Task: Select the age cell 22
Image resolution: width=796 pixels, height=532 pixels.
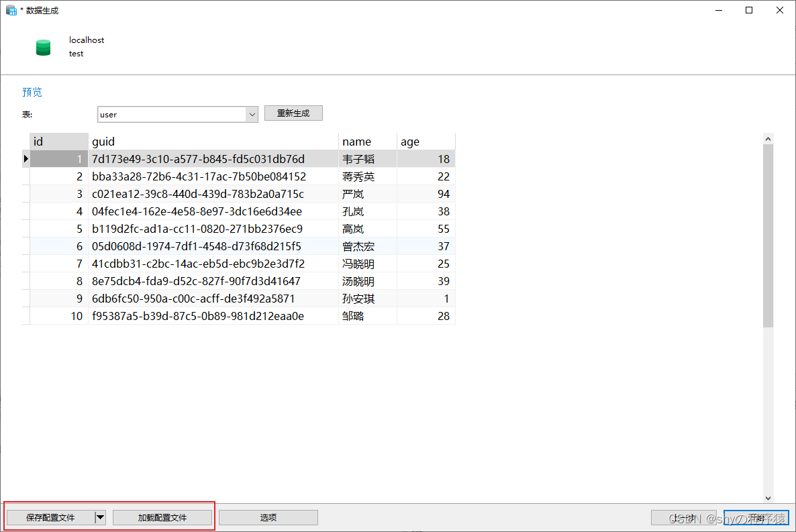Action: point(426,176)
